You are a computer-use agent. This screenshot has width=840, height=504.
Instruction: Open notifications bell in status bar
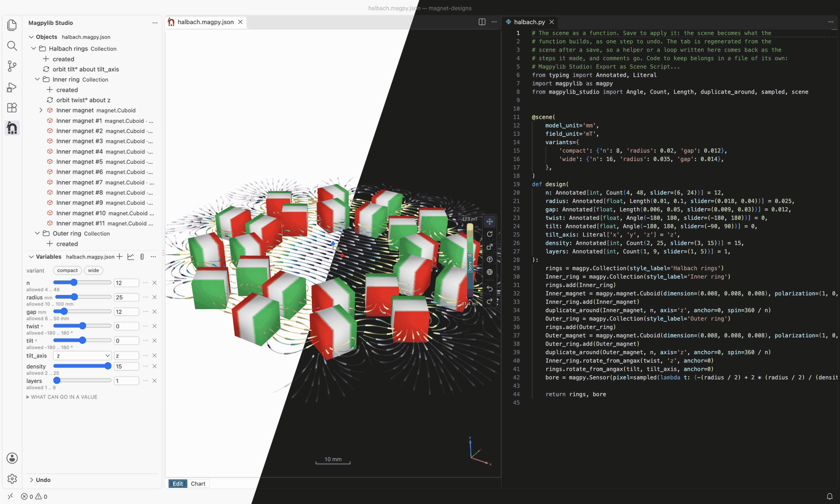tap(829, 497)
